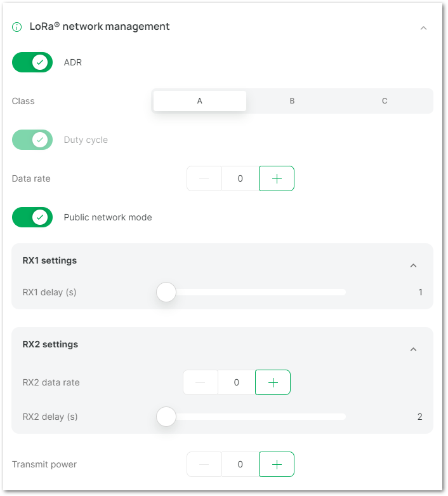Decrease RX2 data rate with minus icon

tap(201, 382)
